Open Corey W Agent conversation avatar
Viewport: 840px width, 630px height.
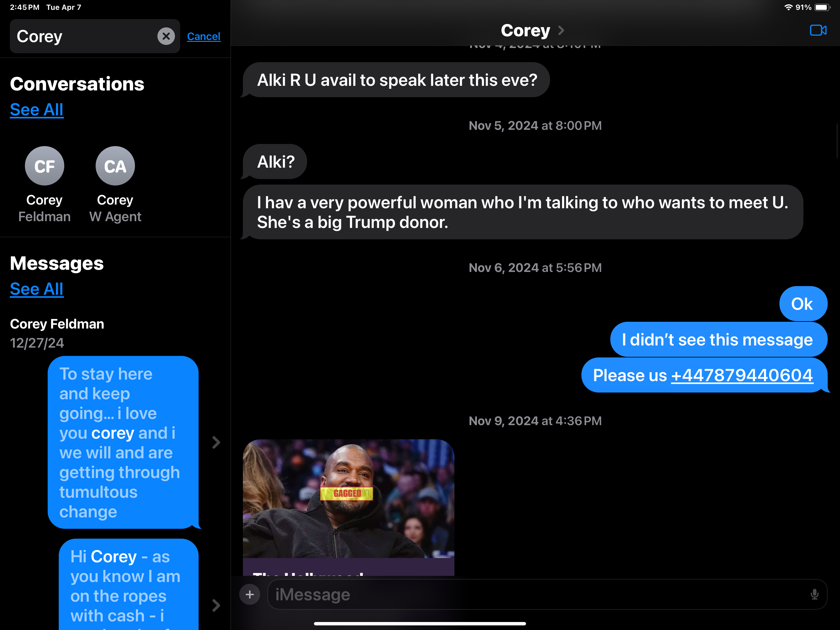115,166
